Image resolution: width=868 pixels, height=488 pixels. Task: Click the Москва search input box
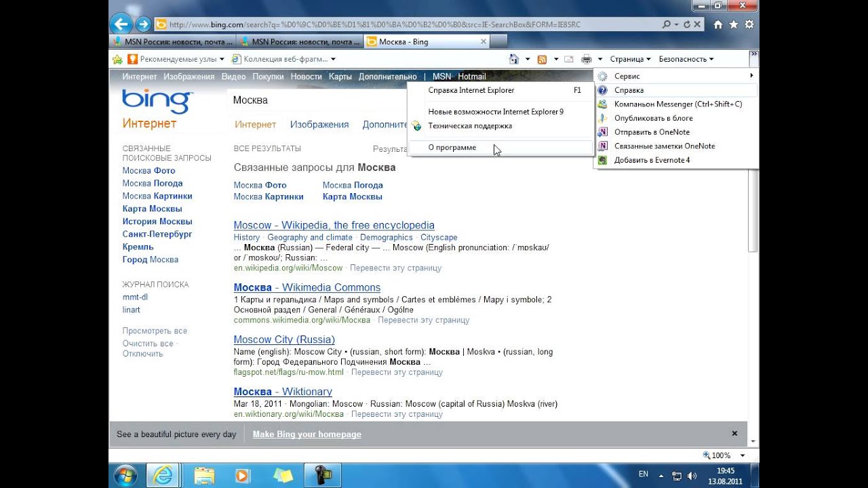(x=319, y=100)
